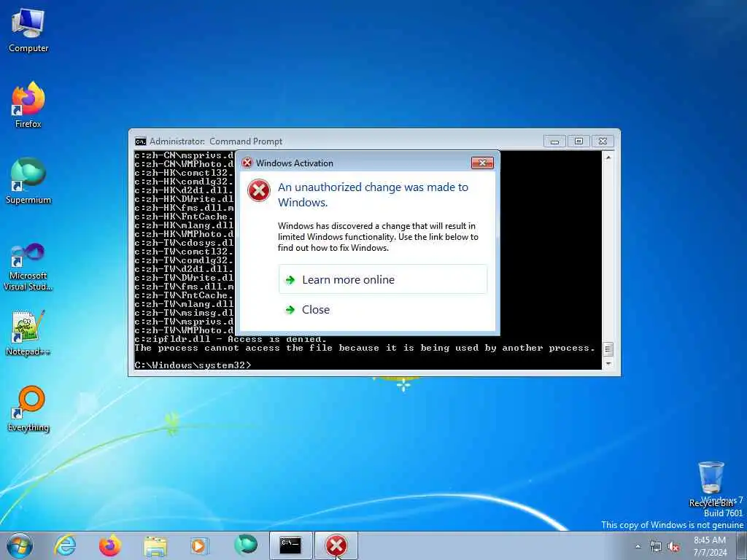Click 'This copy of Windows is not genuine' text
The width and height of the screenshot is (747, 560).
point(672,525)
